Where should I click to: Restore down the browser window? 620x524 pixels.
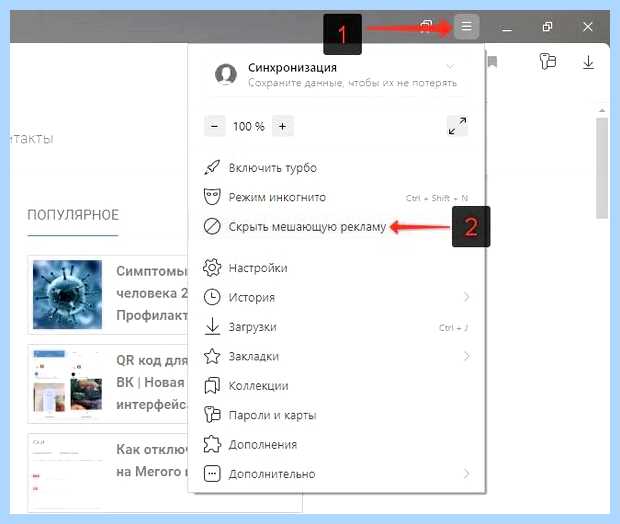pos(547,26)
